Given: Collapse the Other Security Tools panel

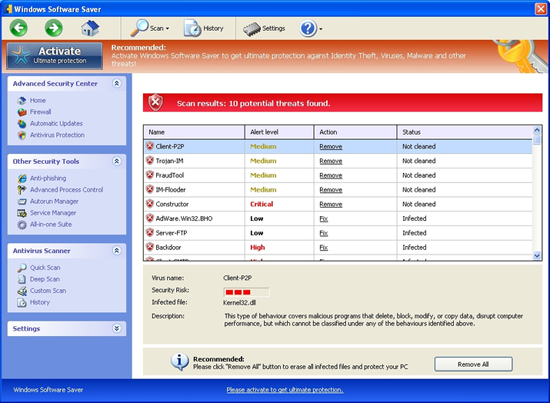Looking at the screenshot, I should (116, 161).
